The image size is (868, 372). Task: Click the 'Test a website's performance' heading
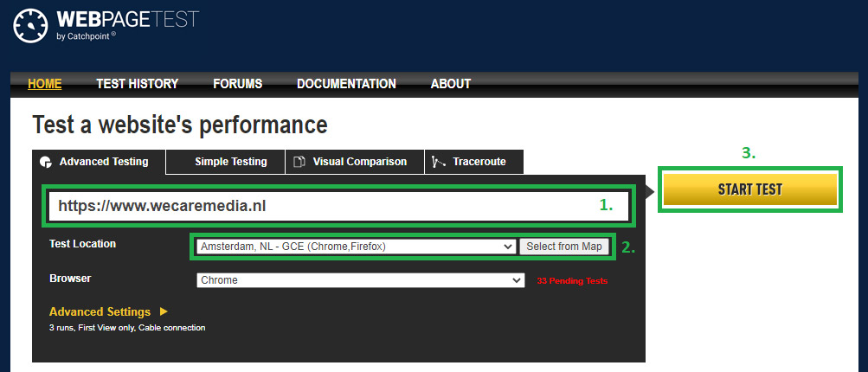click(x=180, y=125)
